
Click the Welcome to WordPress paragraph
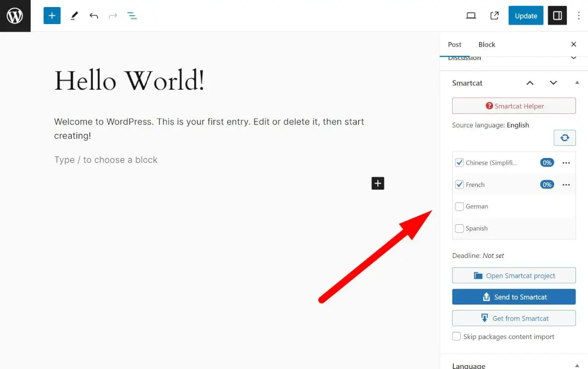click(x=209, y=129)
